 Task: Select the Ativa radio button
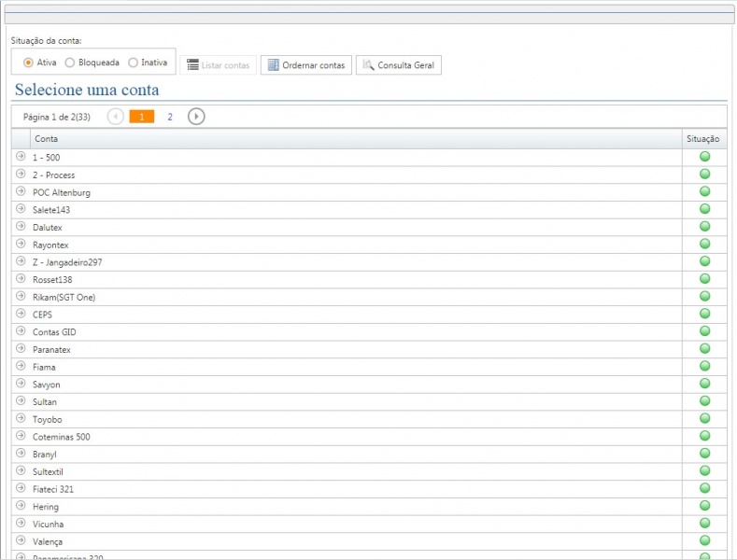(28, 63)
